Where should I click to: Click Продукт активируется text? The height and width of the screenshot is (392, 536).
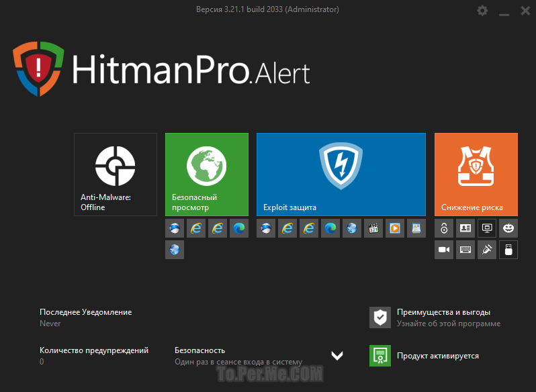pyautogui.click(x=438, y=356)
